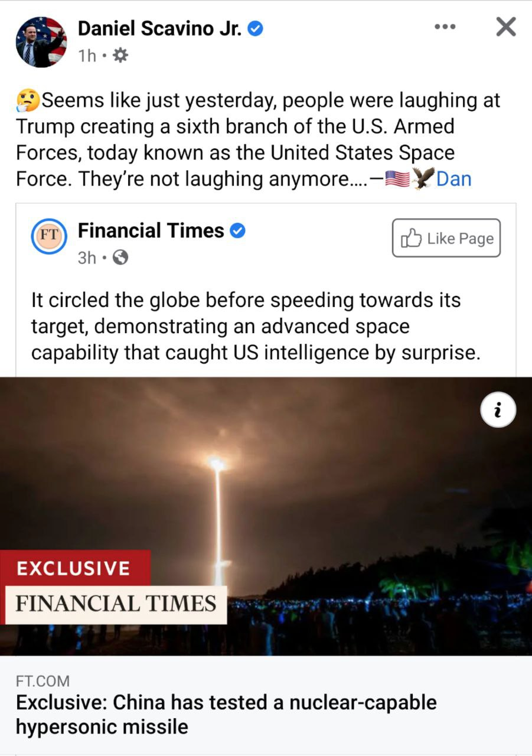This screenshot has width=532, height=756.
Task: Click the 3h timestamp on the FT post
Action: (x=87, y=258)
